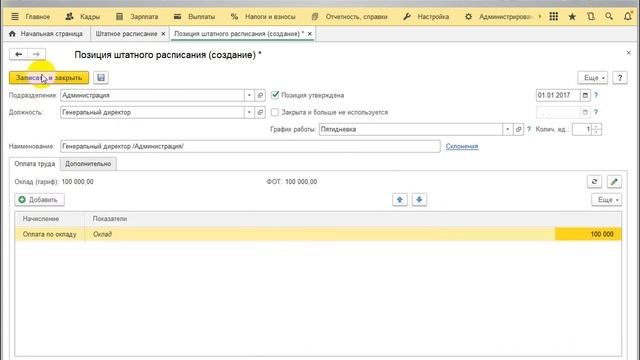This screenshot has width=640, height=360.
Task: Expand the Подразделение dropdown list
Action: 249,95
